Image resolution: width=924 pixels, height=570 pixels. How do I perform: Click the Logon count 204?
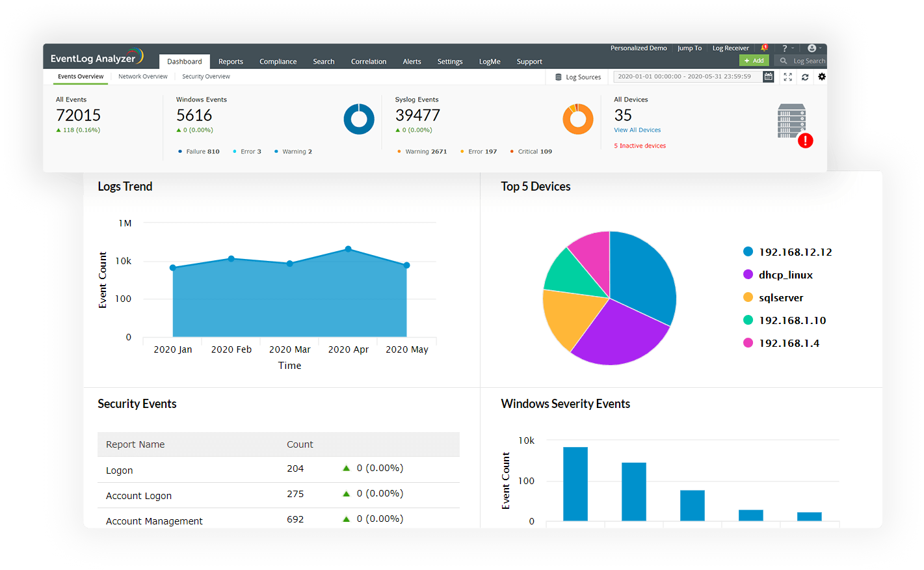pyautogui.click(x=295, y=468)
